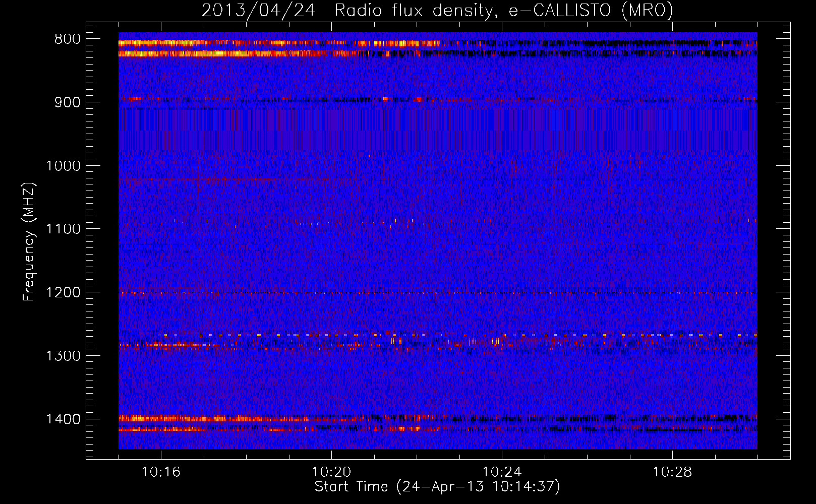Image resolution: width=816 pixels, height=504 pixels.
Task: Click the 10:16 time tick label
Action: 161,472
